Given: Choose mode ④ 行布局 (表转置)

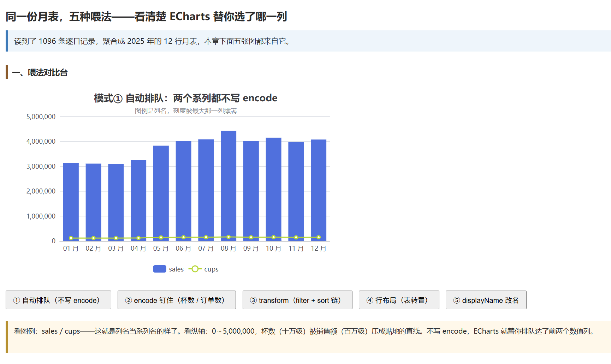Looking at the screenshot, I should pyautogui.click(x=399, y=300).
